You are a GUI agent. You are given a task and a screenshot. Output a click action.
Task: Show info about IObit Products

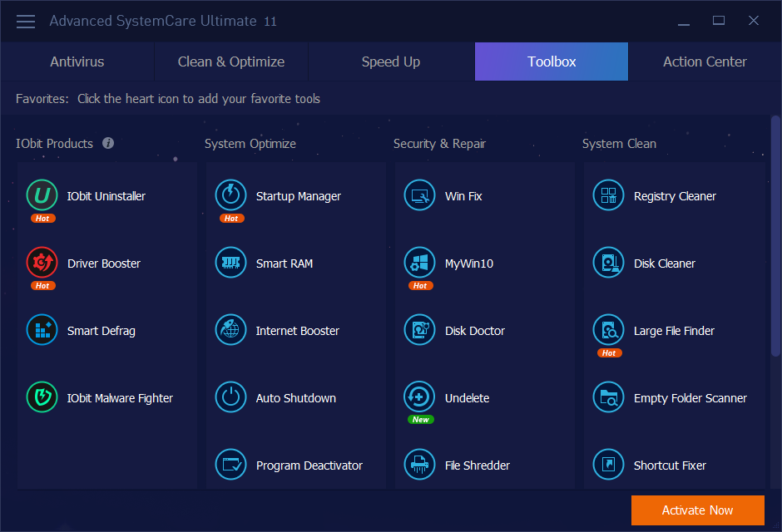pos(108,144)
